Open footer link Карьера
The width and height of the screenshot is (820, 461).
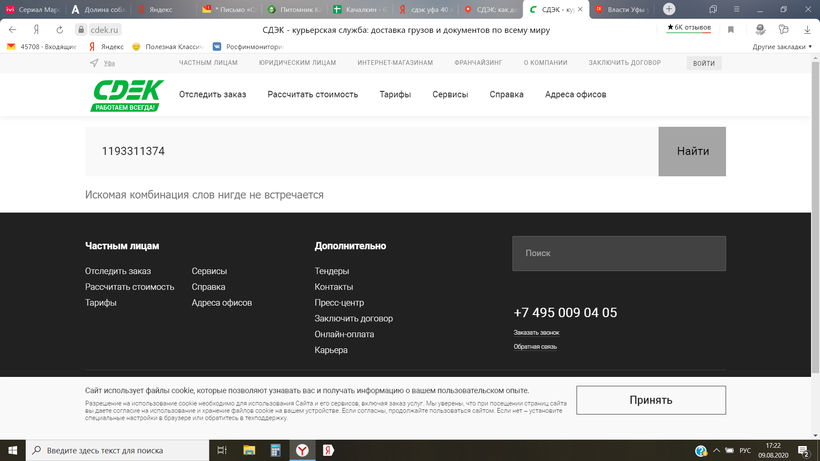point(331,350)
